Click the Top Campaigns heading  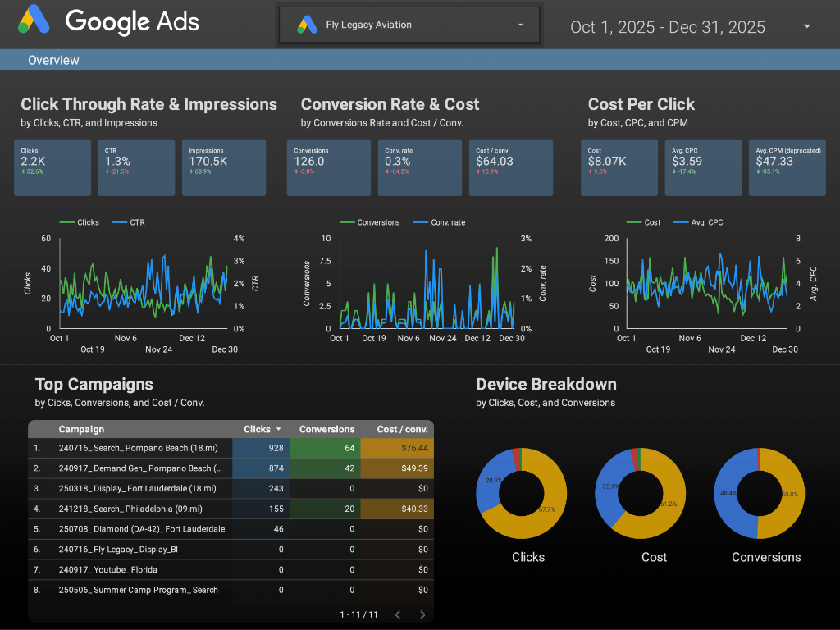click(x=94, y=385)
